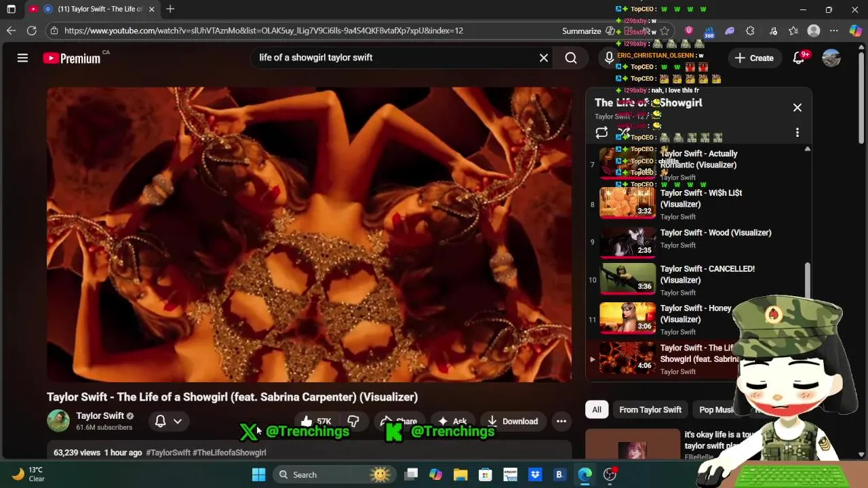Viewport: 868px width, 488px height.
Task: Dislike the video with thumbs down
Action: point(353,421)
